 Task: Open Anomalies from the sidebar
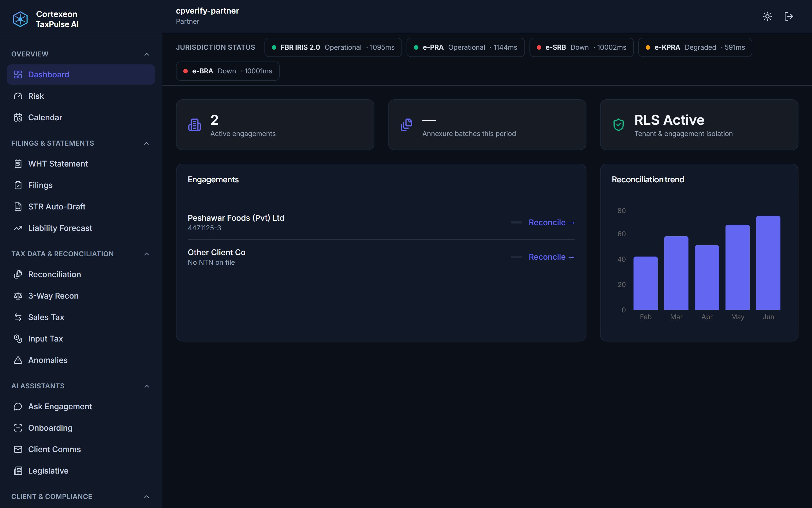[x=81, y=360]
